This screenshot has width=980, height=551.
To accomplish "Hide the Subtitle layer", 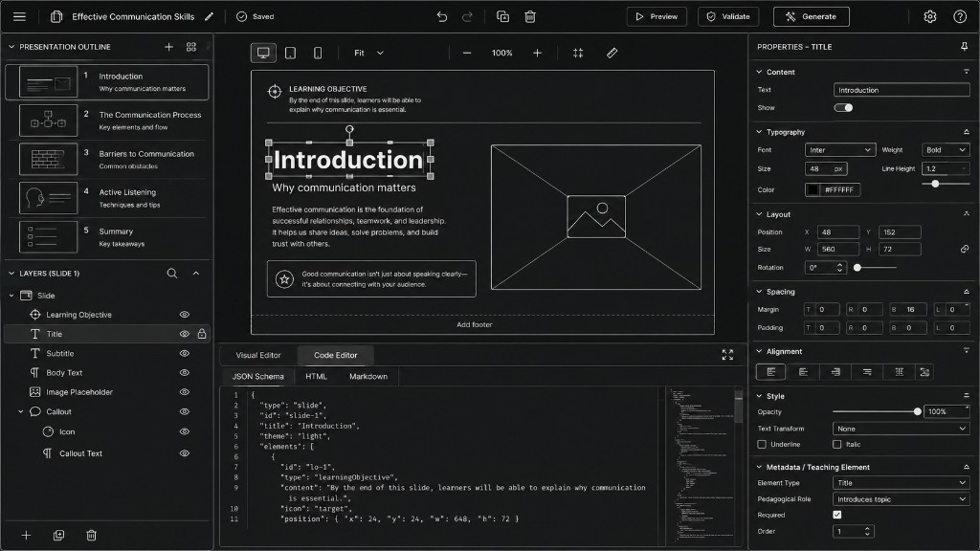I will click(x=185, y=354).
